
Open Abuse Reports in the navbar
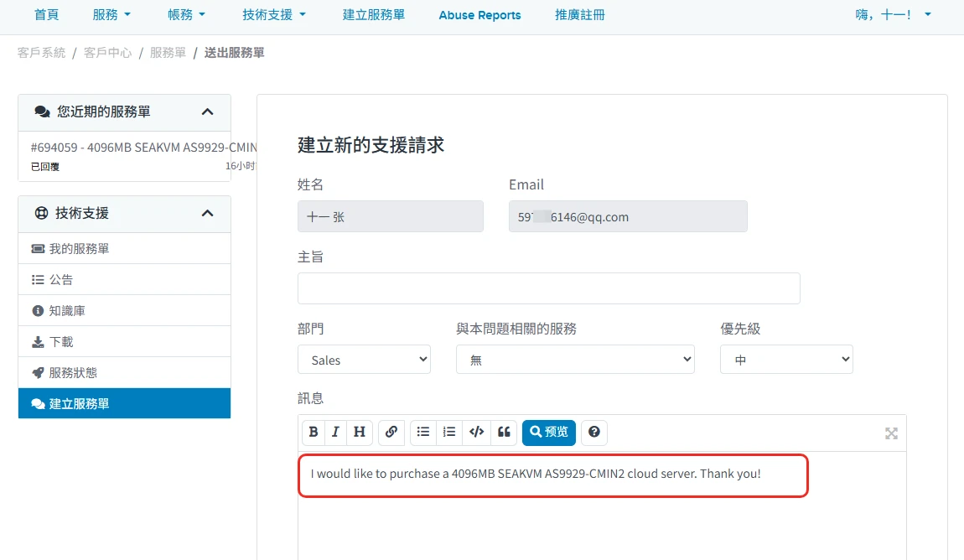coord(479,15)
